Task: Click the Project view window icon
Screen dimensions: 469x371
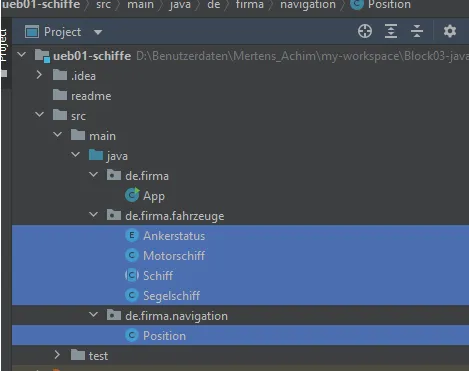Action: click(x=32, y=32)
